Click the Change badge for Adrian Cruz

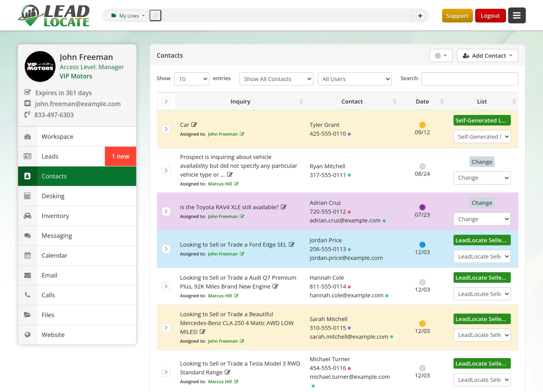point(482,203)
